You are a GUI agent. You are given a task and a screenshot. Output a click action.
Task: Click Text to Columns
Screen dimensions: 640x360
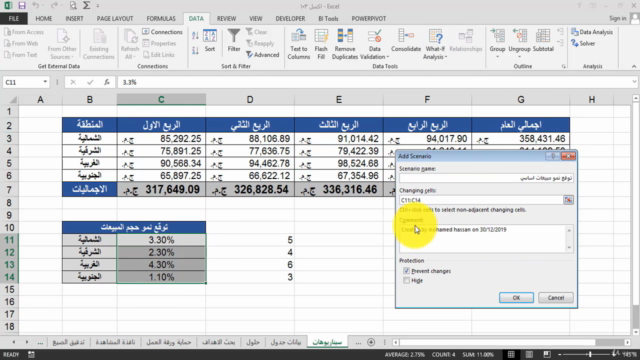299,44
